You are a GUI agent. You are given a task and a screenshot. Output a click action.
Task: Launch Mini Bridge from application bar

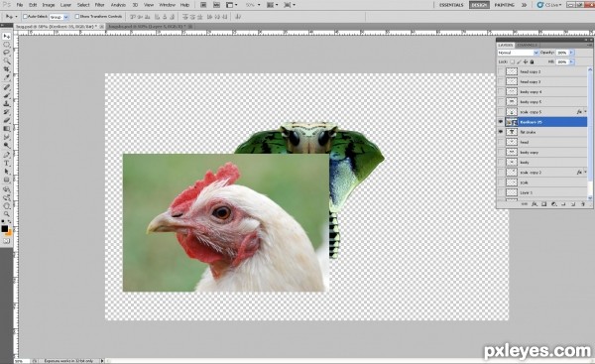coord(216,5)
